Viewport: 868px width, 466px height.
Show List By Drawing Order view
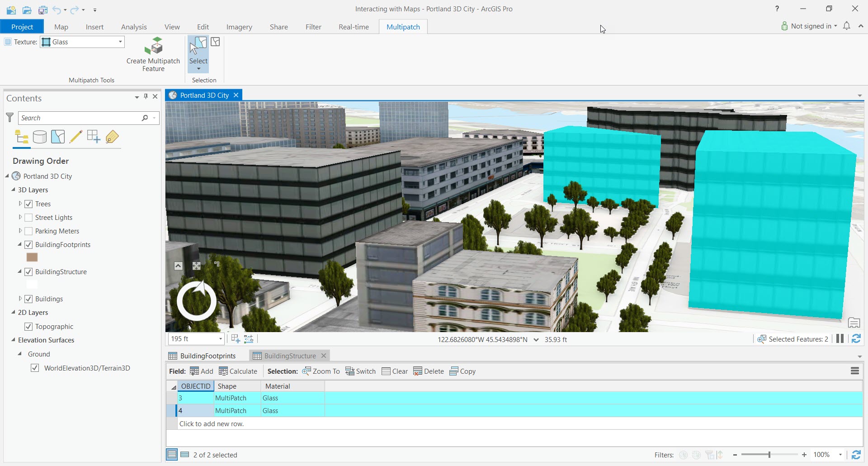21,137
